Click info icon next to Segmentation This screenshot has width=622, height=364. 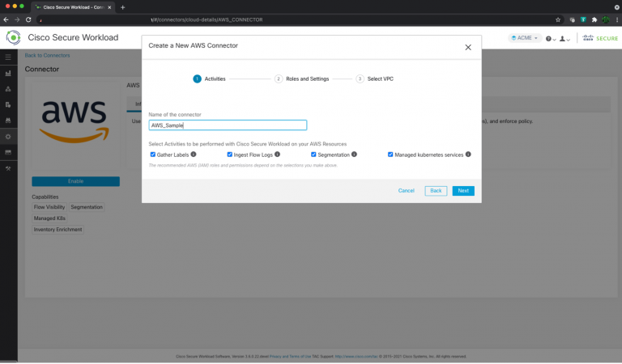(355, 154)
